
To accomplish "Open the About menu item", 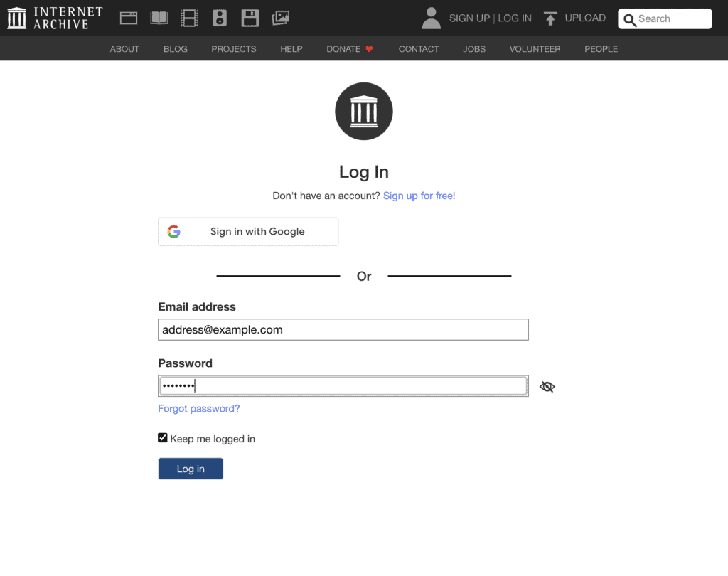I will [x=124, y=49].
